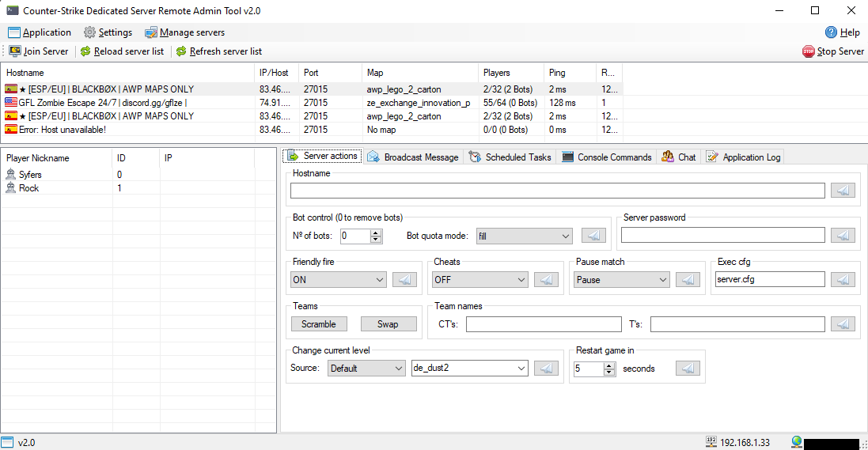The height and width of the screenshot is (450, 868).
Task: Click in the Server password field
Action: (x=723, y=235)
